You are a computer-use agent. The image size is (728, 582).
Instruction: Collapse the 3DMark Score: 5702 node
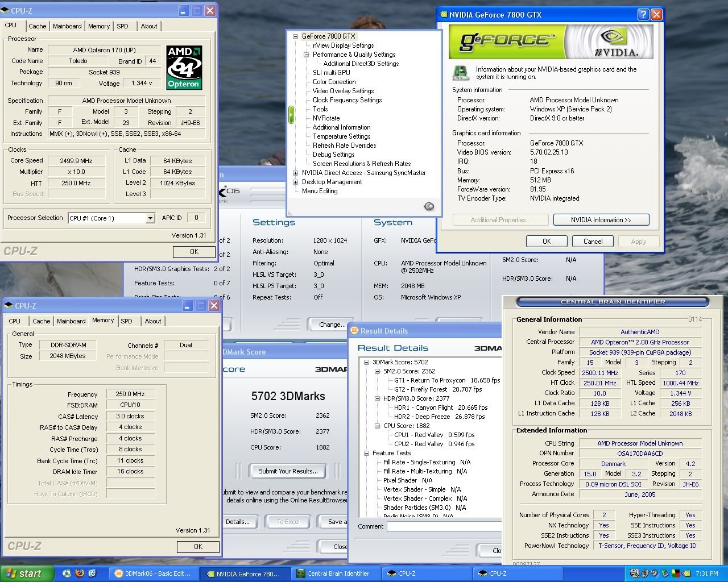click(x=367, y=362)
